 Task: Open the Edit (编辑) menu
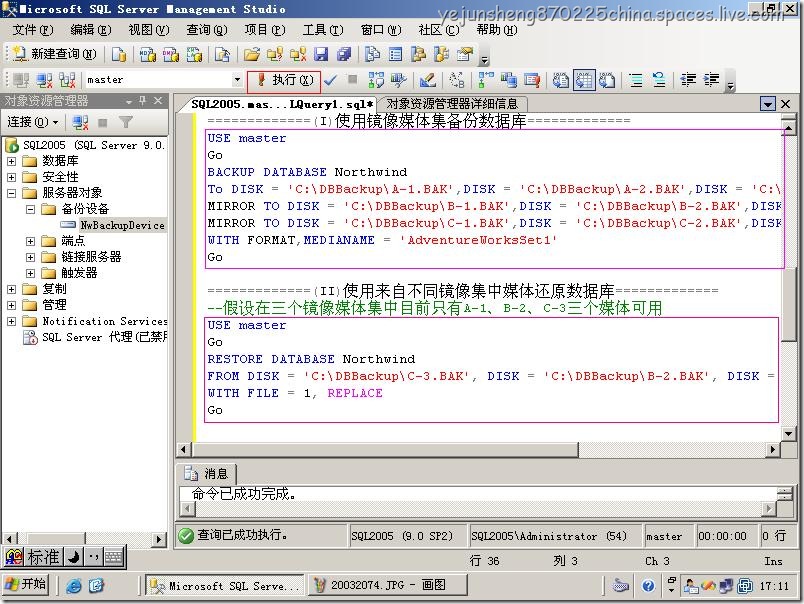click(x=90, y=30)
